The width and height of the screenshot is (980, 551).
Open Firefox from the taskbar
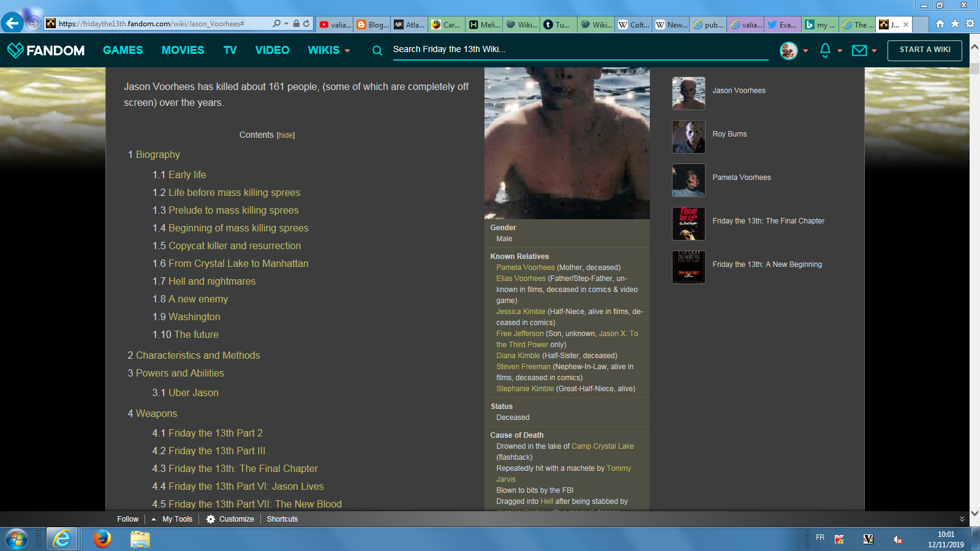(102, 539)
